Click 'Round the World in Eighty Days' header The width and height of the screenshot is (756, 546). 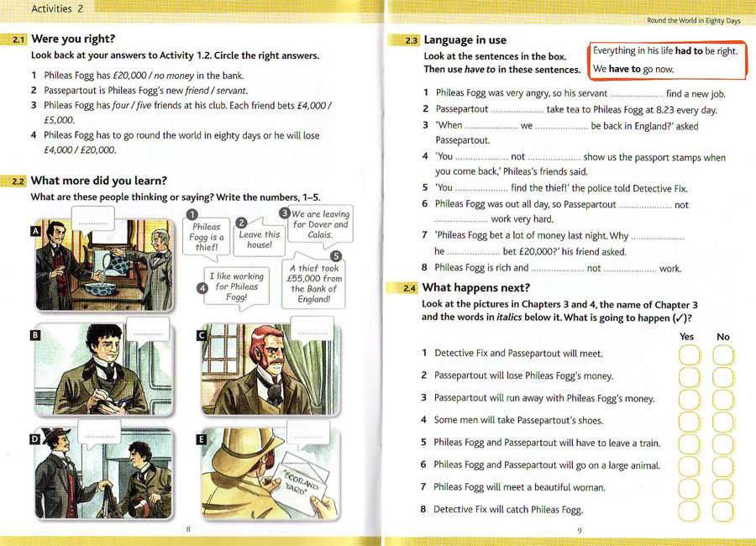coord(693,20)
